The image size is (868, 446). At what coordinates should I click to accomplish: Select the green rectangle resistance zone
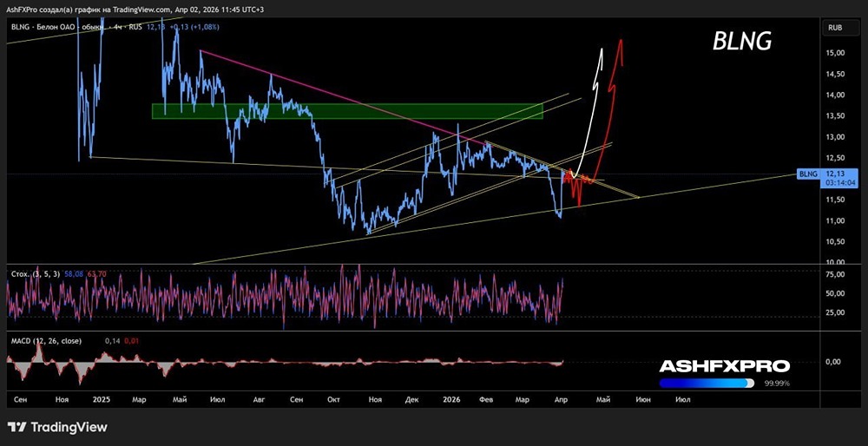point(347,111)
